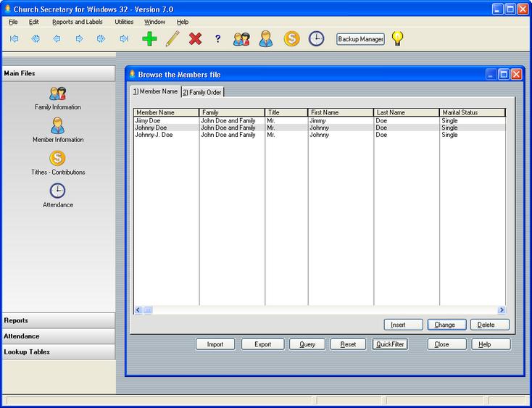
Task: Click the QuickFilter button
Action: point(390,344)
